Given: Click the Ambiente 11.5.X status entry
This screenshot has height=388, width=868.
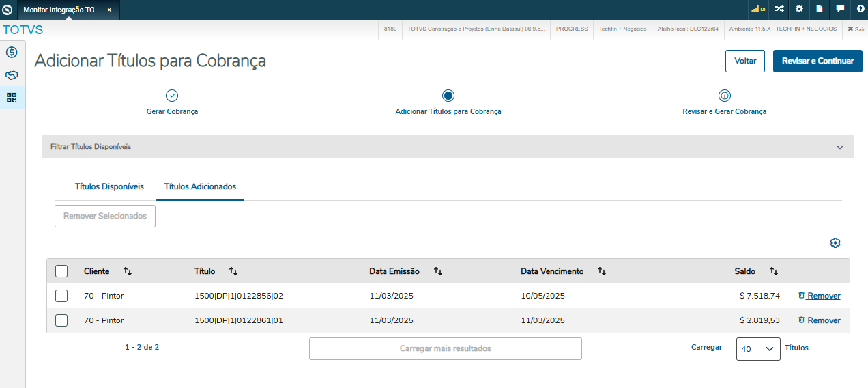Looking at the screenshot, I should coord(783,29).
